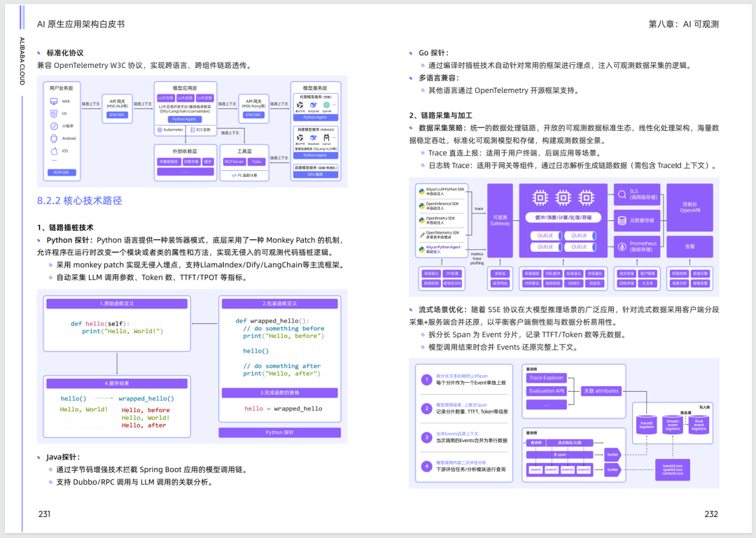Click the final event logstore cylinder

(x=699, y=424)
